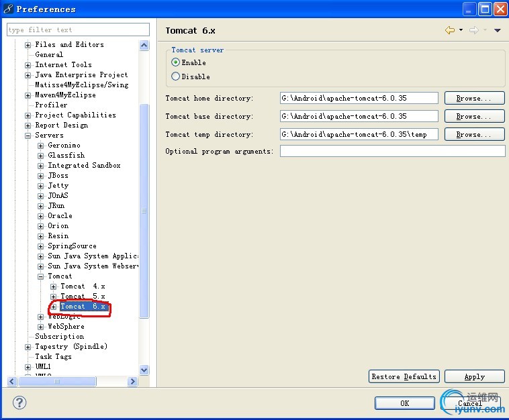This screenshot has width=509, height=420.
Task: Open the back history dropdown arrow
Action: (461, 30)
